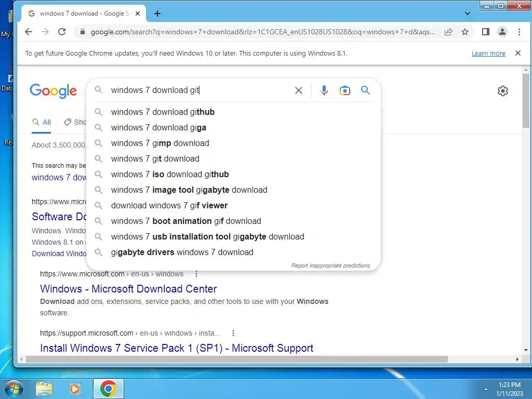Click the padlock site info icon
The height and width of the screenshot is (399, 532).
click(82, 32)
